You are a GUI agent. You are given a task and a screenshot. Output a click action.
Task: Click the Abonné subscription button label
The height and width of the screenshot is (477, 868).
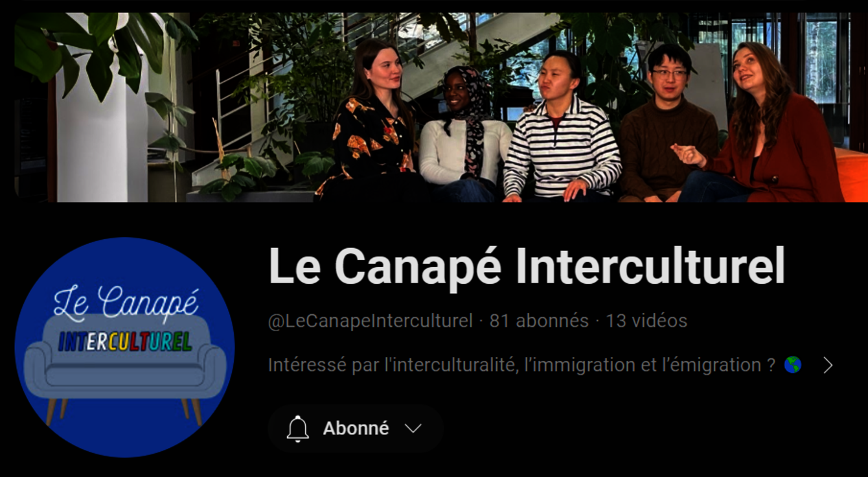(x=356, y=428)
